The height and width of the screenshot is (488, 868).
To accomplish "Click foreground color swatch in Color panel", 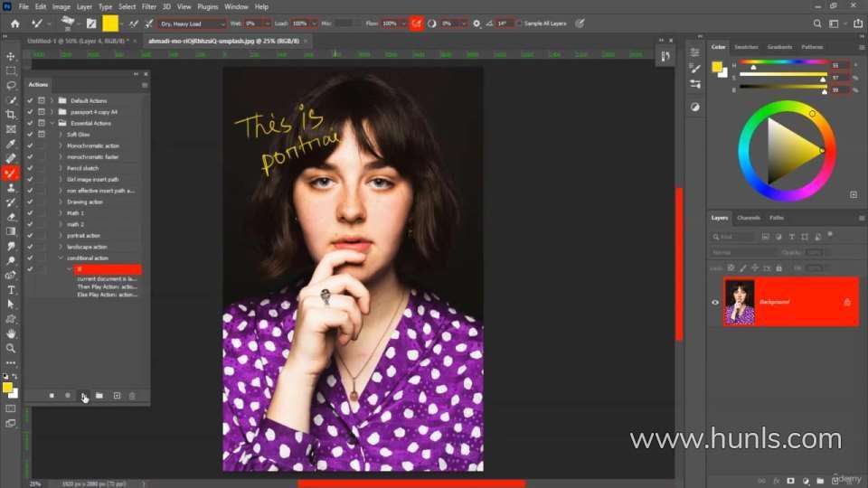I will [717, 67].
